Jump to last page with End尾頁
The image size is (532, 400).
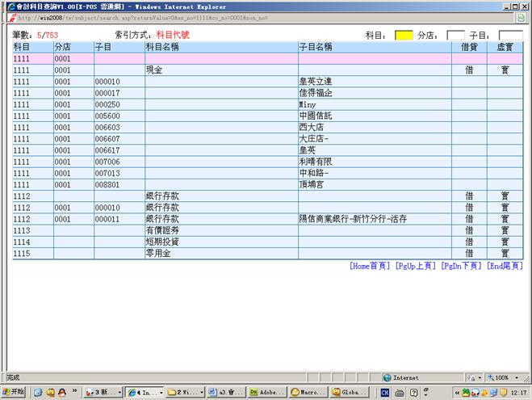point(505,266)
